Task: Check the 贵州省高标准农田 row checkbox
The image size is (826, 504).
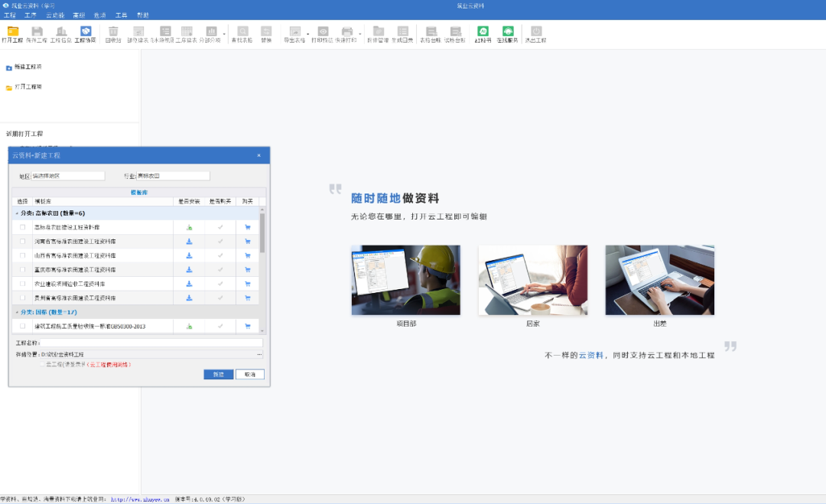Action: (x=23, y=298)
